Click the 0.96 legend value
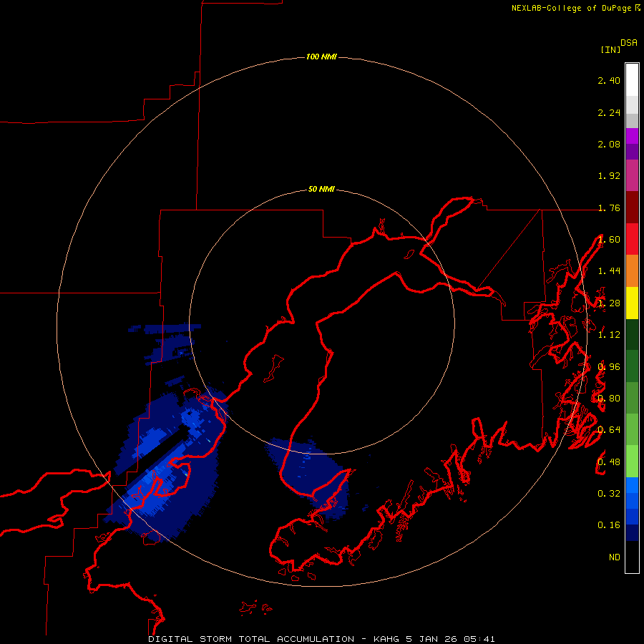Viewport: 644px width, 644px height. [x=609, y=367]
